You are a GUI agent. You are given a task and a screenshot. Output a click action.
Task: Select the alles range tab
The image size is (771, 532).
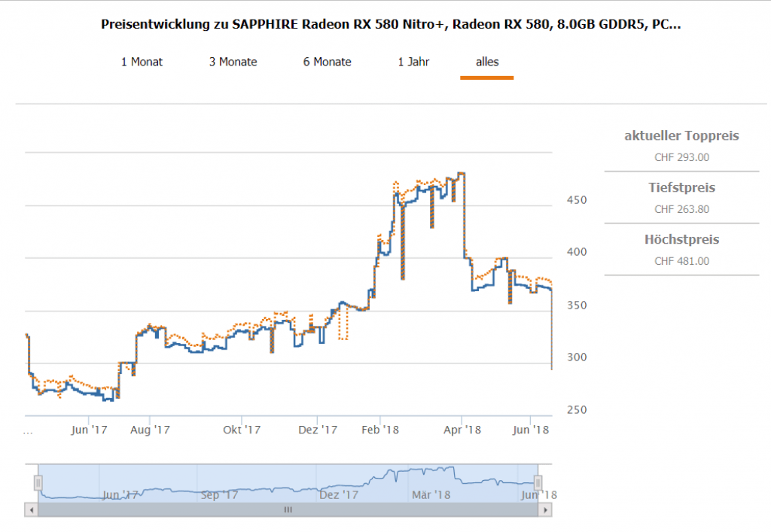[487, 62]
